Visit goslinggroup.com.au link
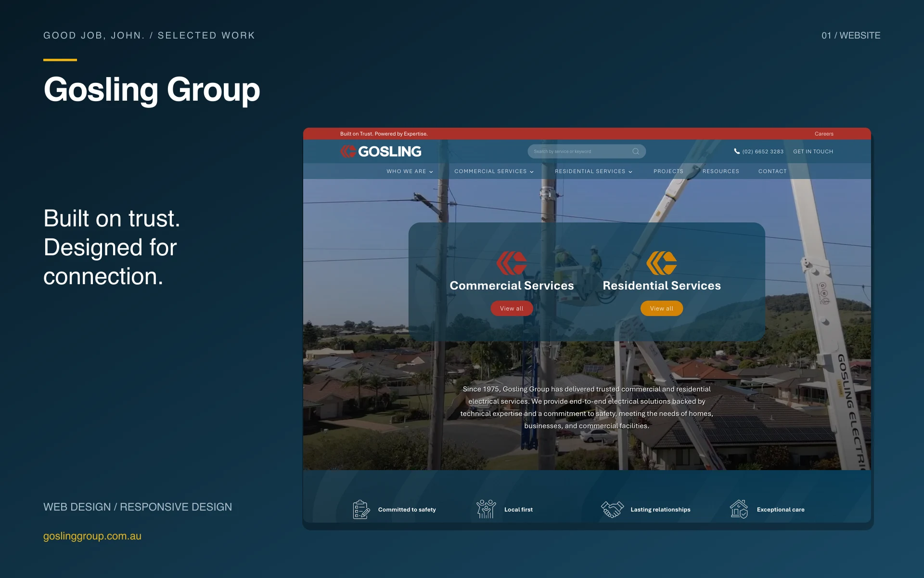The width and height of the screenshot is (924, 578). (x=92, y=536)
